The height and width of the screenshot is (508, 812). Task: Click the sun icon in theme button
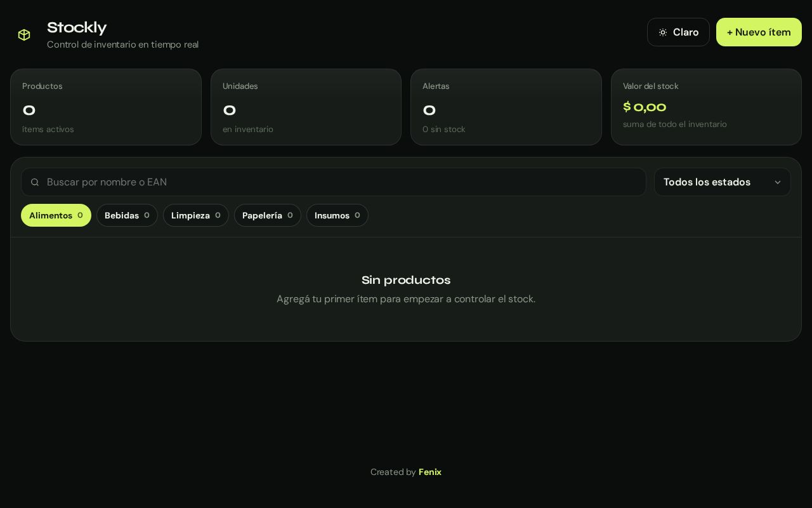662,32
